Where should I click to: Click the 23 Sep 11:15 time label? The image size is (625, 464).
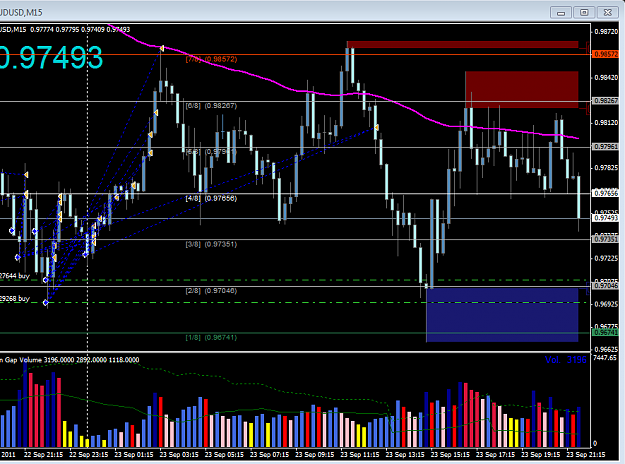pyautogui.click(x=360, y=454)
